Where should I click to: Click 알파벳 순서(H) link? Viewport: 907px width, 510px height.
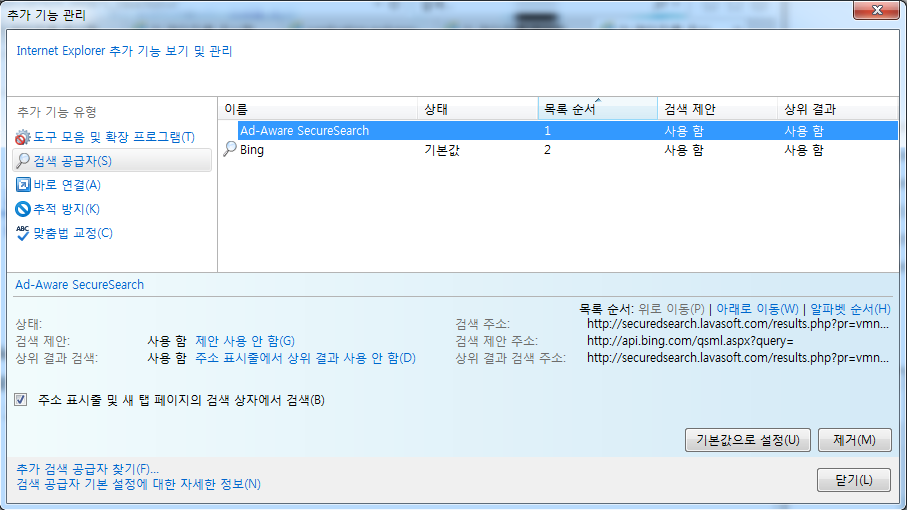[850, 309]
